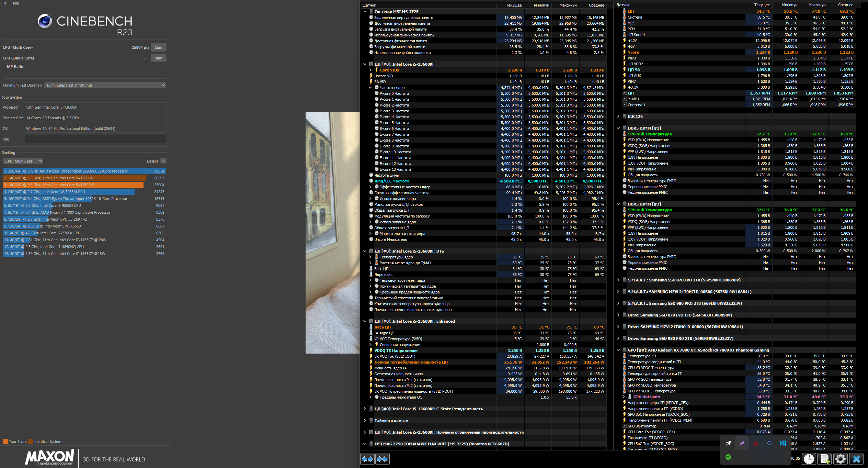Start the CPU Single Core test
Screen dimensions: 868x468
158,58
